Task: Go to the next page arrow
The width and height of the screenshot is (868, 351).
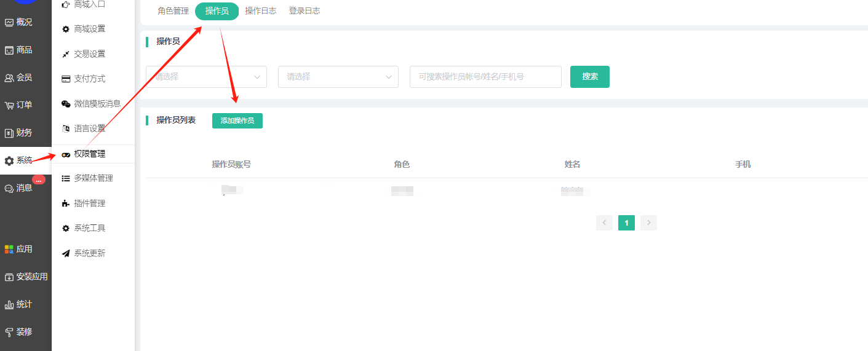Action: tap(648, 223)
